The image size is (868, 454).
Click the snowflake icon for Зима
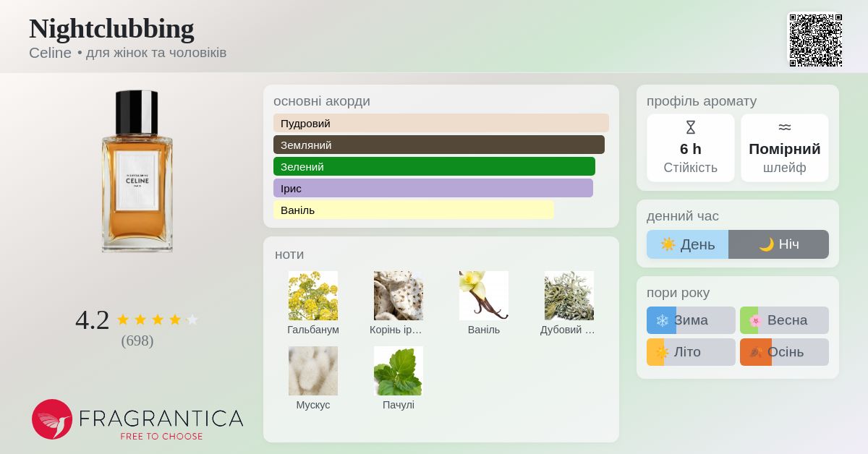[662, 320]
